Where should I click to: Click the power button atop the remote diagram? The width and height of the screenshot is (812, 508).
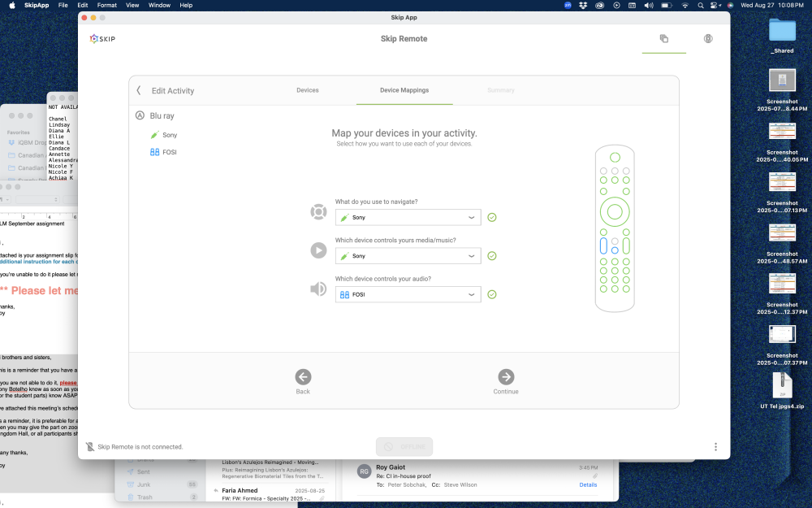615,157
